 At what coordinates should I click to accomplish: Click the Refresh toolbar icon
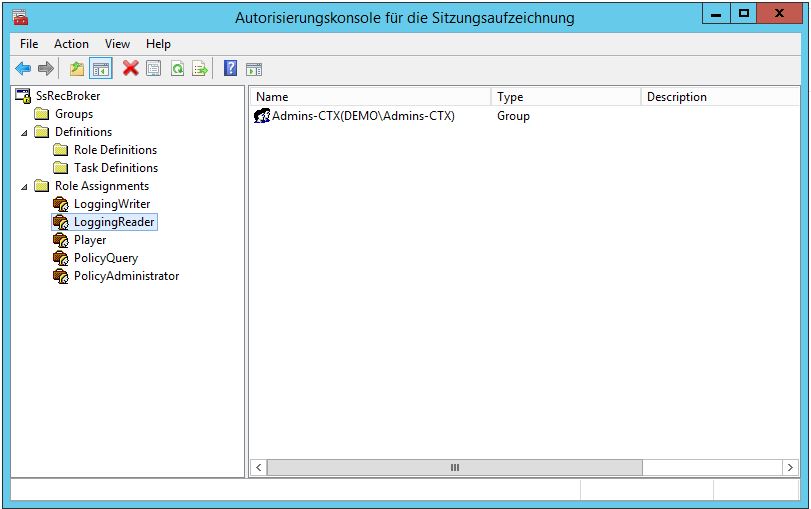tap(177, 68)
